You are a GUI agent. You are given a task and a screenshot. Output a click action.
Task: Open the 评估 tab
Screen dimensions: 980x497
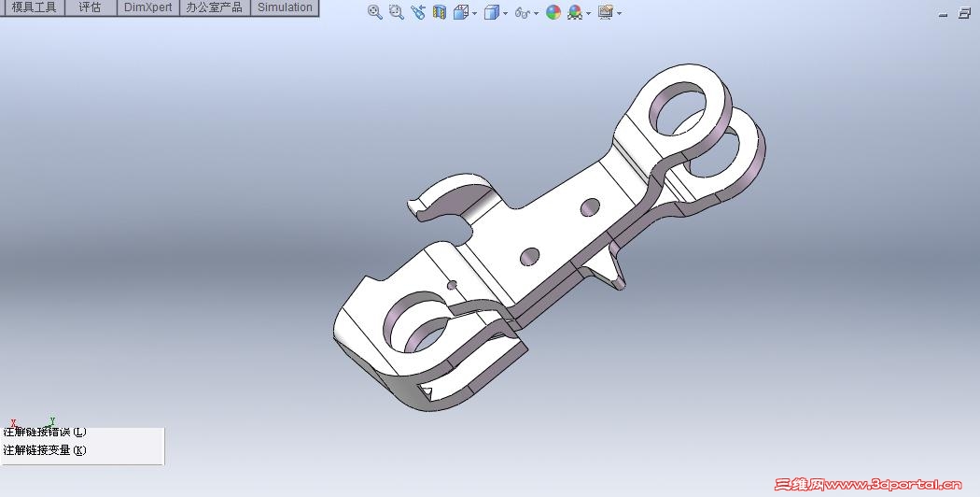point(91,7)
